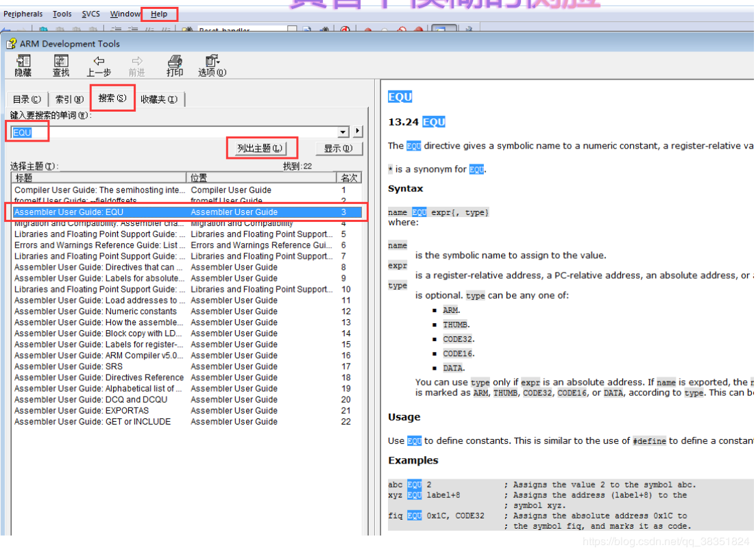
Task: Click the search word input field containing EQU
Action: (175, 132)
